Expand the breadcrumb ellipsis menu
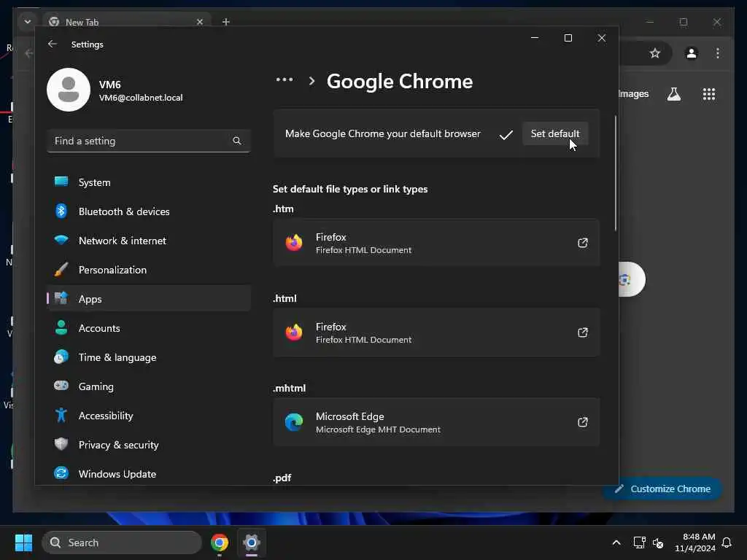Screen dimensions: 747x560 coord(285,80)
